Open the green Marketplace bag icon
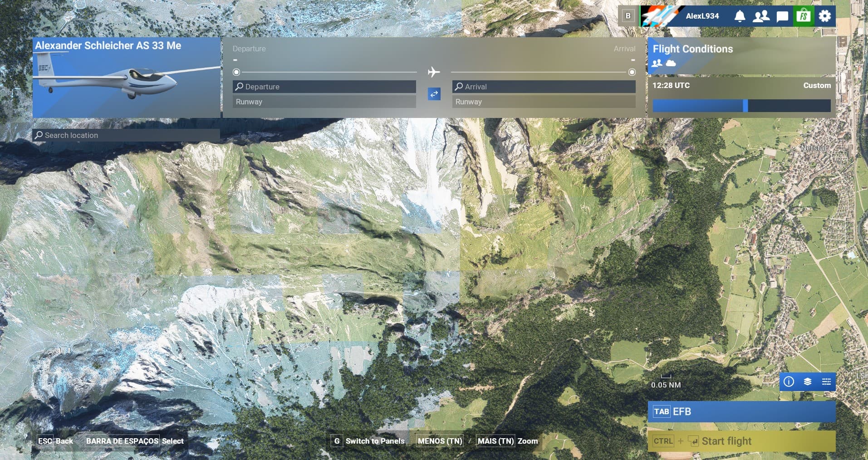Viewport: 868px width, 460px height. [x=804, y=16]
